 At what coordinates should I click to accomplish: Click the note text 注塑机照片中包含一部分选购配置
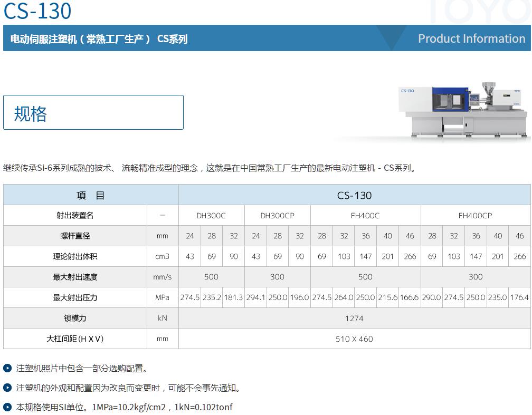(x=82, y=368)
